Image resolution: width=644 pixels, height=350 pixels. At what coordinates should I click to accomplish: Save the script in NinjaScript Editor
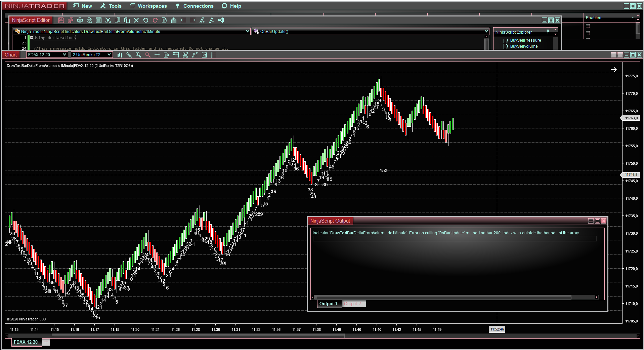pyautogui.click(x=61, y=20)
